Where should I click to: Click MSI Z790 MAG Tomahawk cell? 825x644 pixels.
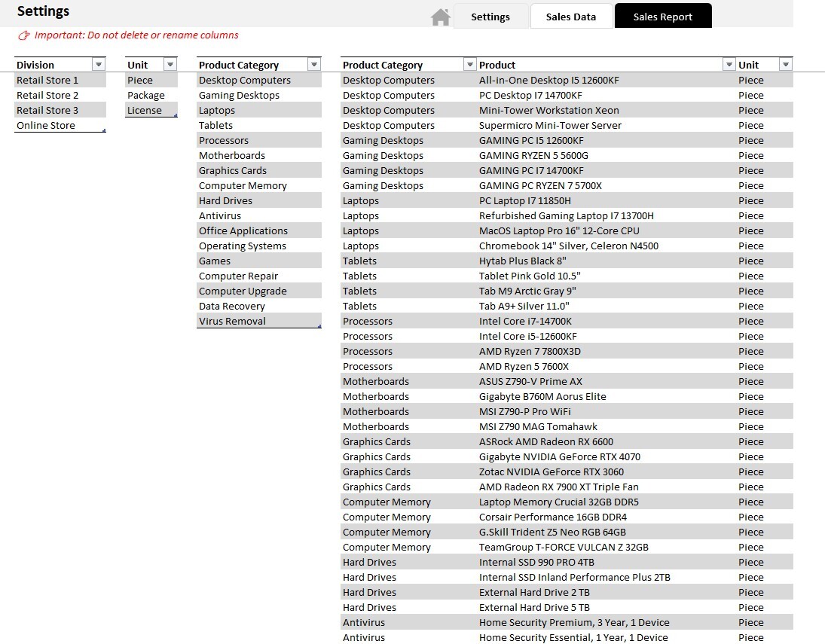[x=606, y=427]
